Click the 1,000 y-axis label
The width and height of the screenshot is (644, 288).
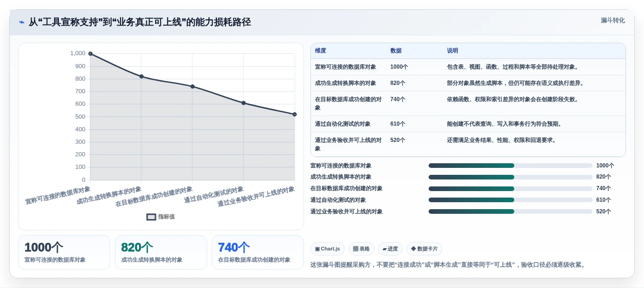click(78, 53)
